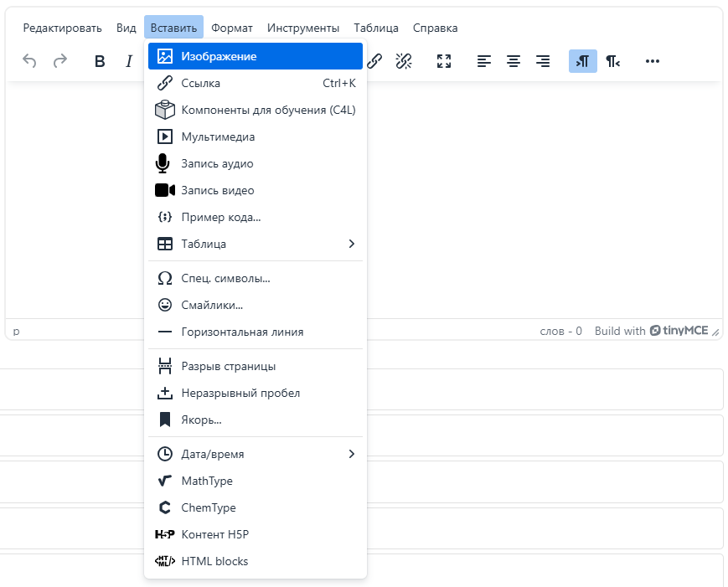Screen dimensions: 728x587
Task: Select Мультимедиа menu item
Action: 256,136
